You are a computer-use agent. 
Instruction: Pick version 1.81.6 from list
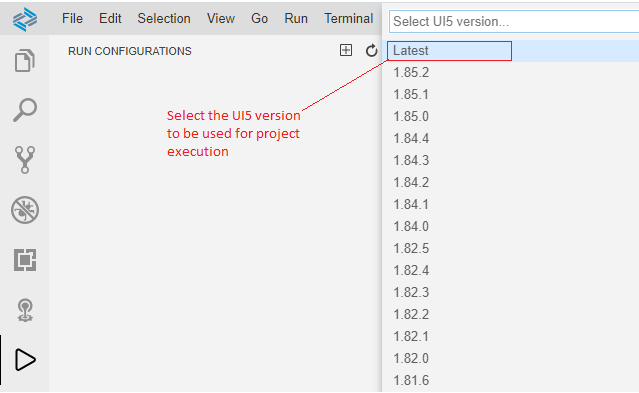tap(511, 380)
